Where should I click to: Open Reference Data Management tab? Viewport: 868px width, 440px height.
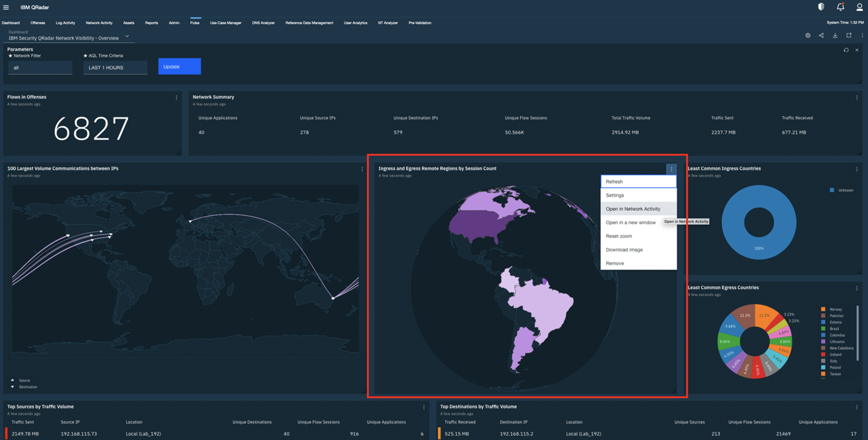309,23
